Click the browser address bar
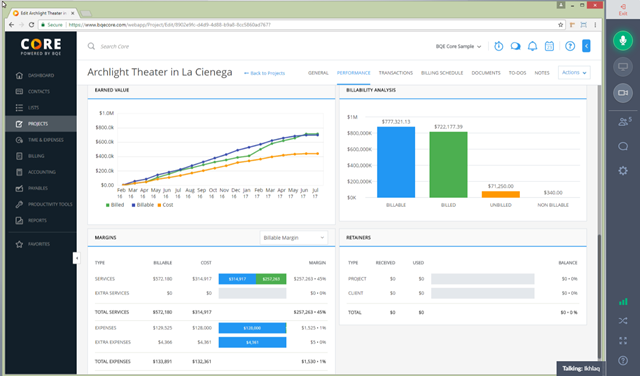Screen dimensions: 640x376 tap(301, 25)
